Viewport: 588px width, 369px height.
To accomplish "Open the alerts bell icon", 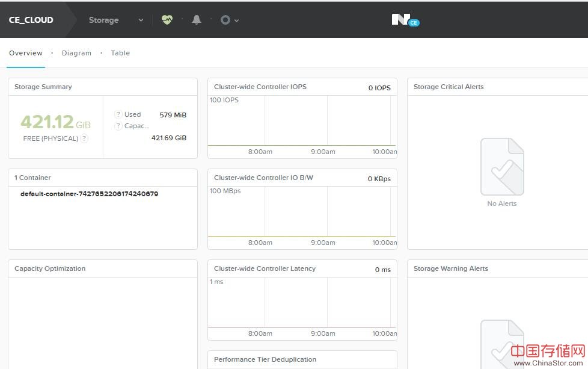I will [x=197, y=20].
